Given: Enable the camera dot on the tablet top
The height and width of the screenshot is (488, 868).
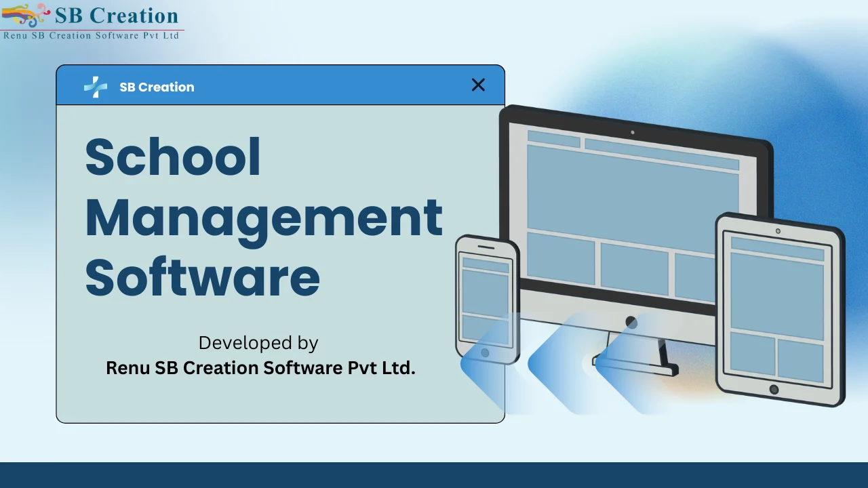Looking at the screenshot, I should coord(777,231).
